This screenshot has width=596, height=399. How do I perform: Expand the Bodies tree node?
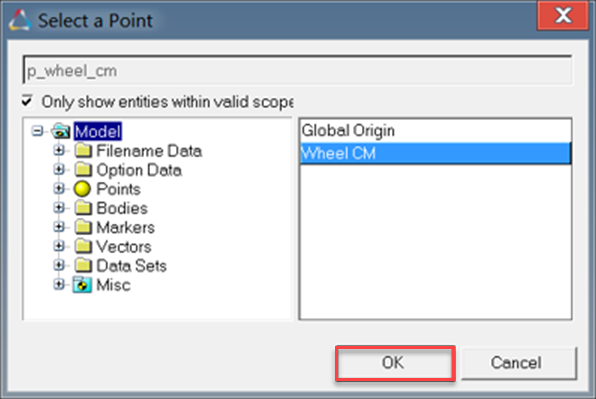[59, 208]
